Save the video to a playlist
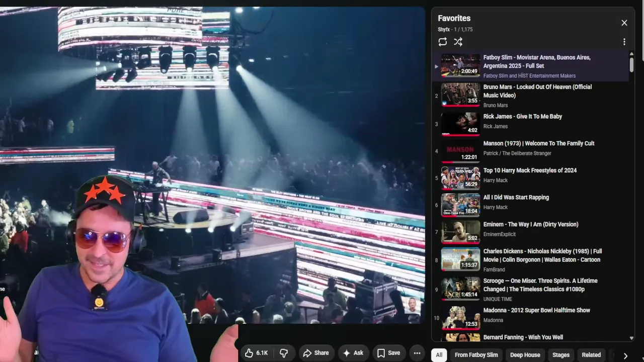Viewport: 644px width, 362px height. [x=388, y=353]
